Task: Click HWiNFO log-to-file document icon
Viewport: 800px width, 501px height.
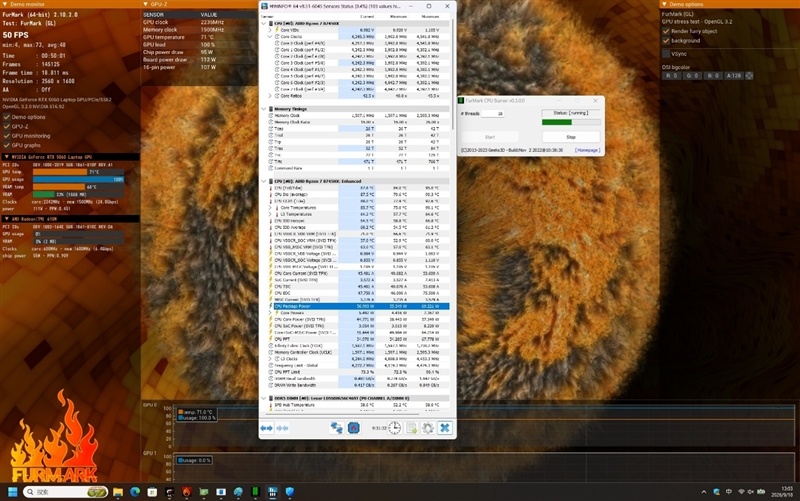Action: (x=411, y=428)
